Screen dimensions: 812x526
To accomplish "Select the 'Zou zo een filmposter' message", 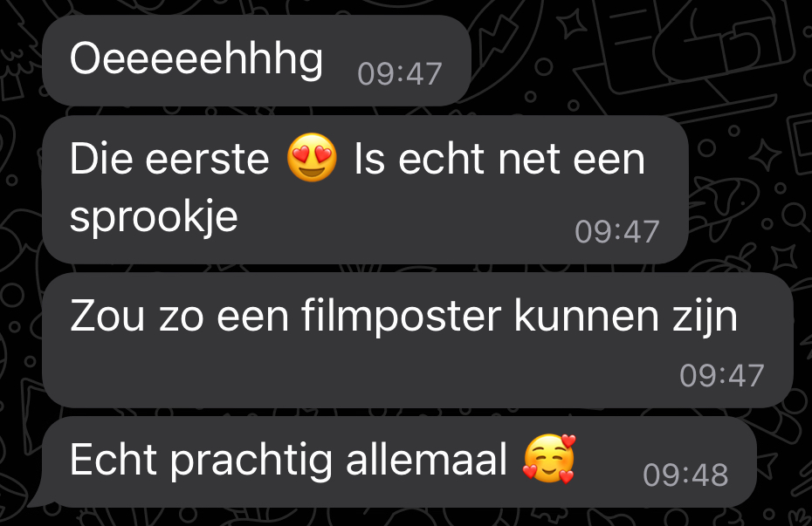I will [417, 340].
